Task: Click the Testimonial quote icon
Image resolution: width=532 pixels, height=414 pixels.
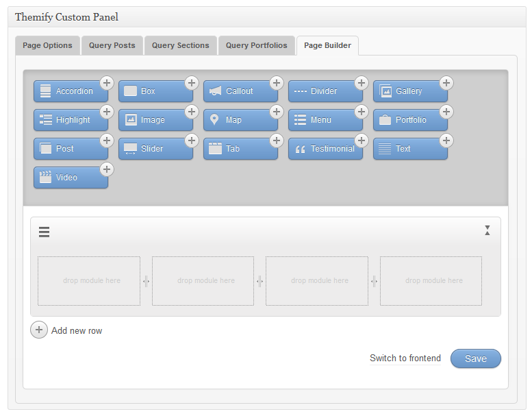Action: (x=300, y=149)
